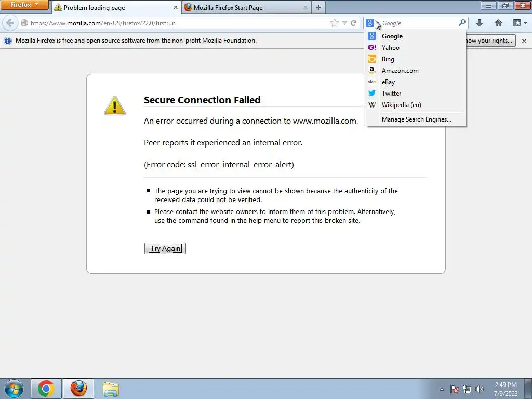The image size is (532, 399).
Task: Open the Bookmarks menu icon
Action: point(520,23)
